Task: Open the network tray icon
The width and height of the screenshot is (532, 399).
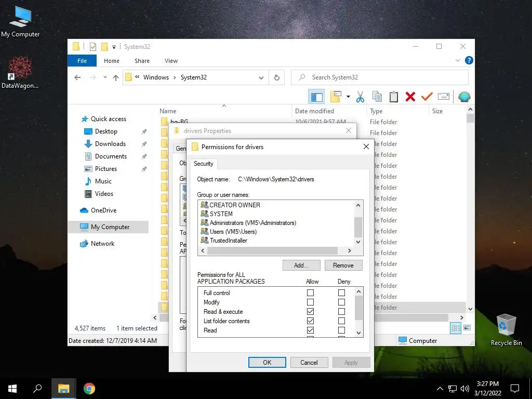Action: point(453,389)
